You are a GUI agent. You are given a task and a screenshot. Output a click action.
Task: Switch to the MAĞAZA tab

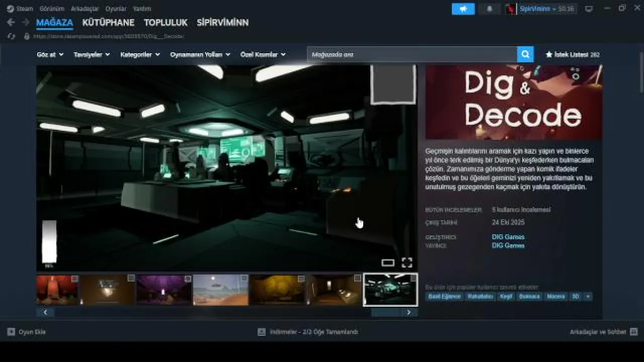pyautogui.click(x=54, y=23)
